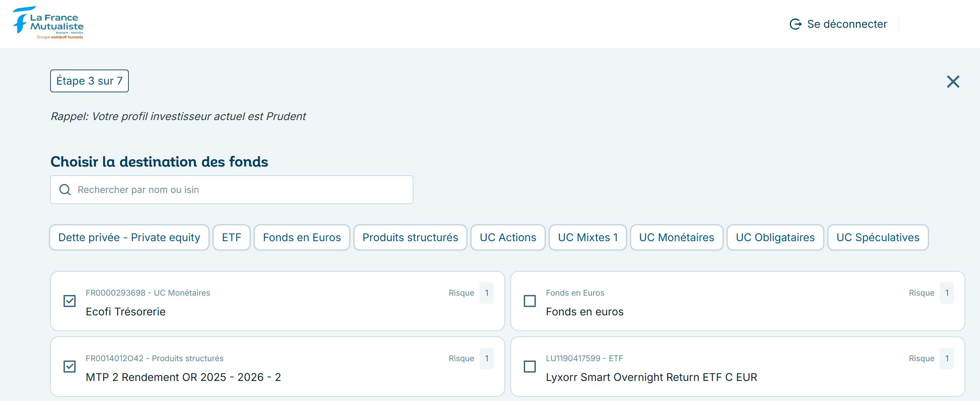
Task: Filter funds by ETF category
Action: (231, 237)
